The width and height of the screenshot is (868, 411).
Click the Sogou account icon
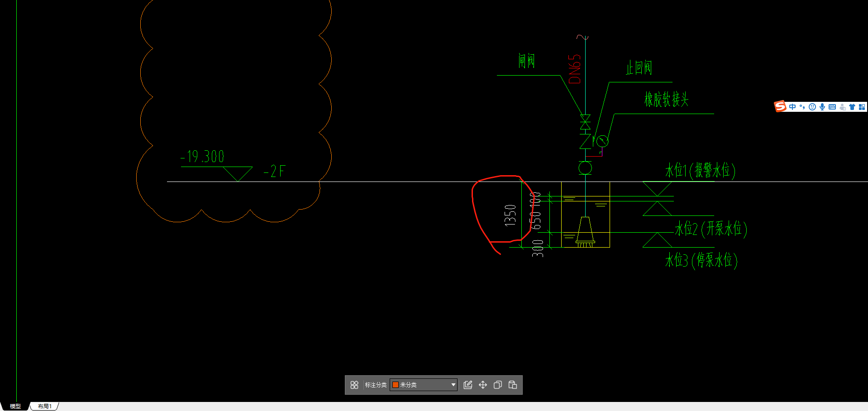click(842, 107)
